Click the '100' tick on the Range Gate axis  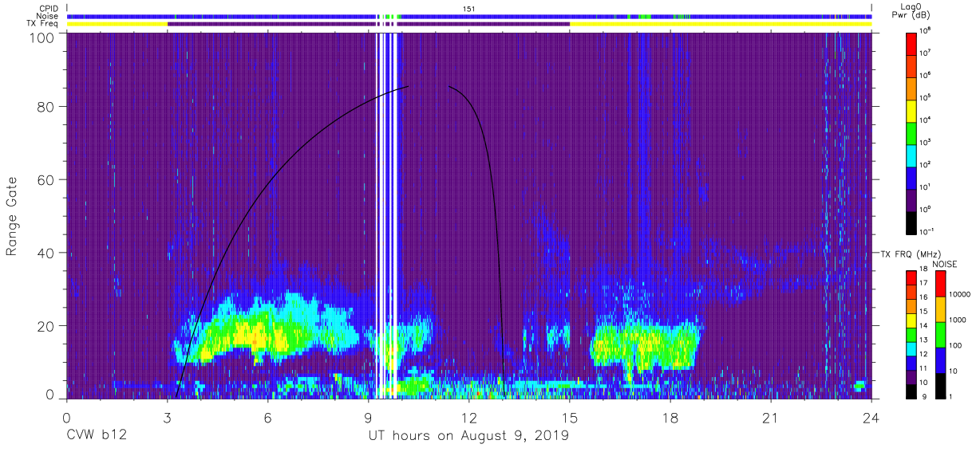click(x=41, y=37)
